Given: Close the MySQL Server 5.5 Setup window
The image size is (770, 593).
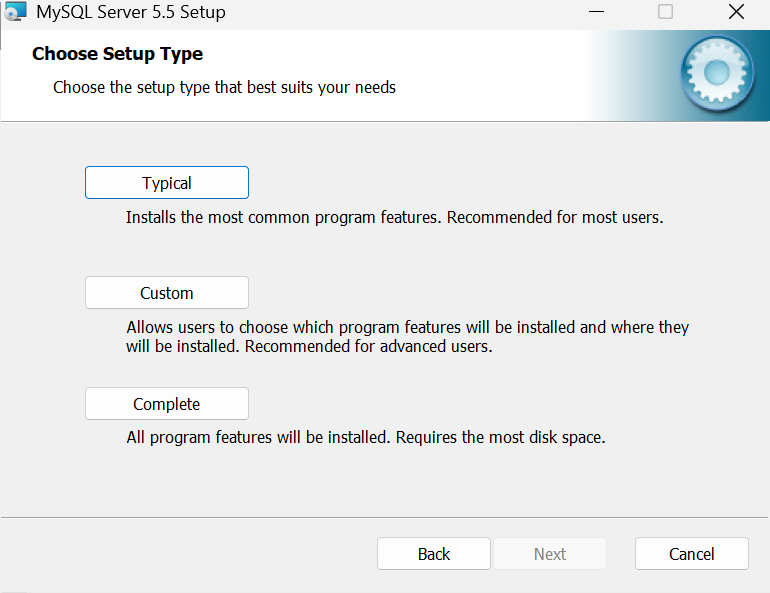Looking at the screenshot, I should point(736,13).
